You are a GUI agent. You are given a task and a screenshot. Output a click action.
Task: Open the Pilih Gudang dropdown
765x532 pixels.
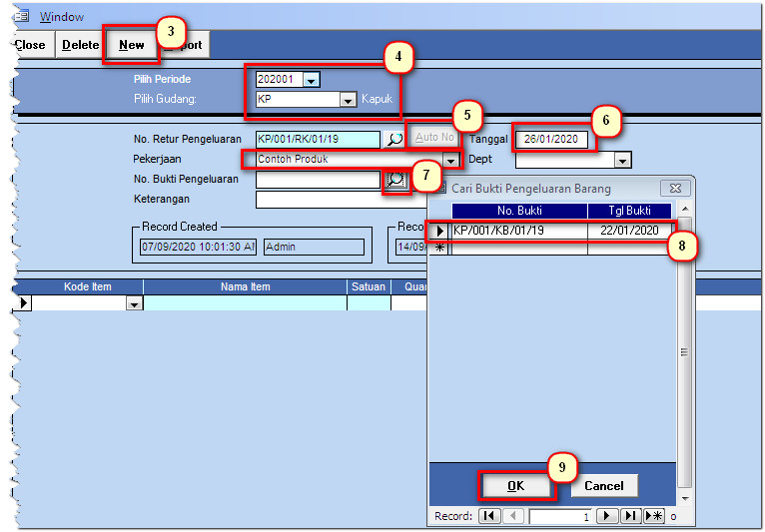point(347,100)
